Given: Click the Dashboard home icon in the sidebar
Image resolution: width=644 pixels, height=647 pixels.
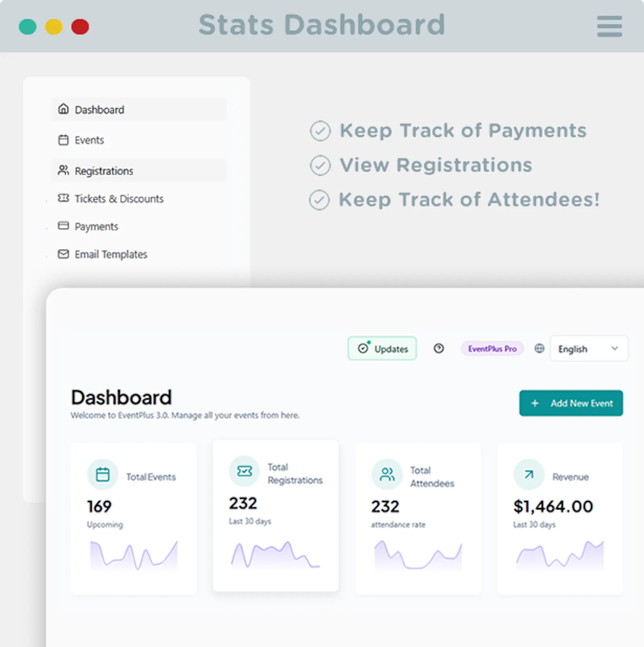Looking at the screenshot, I should [63, 109].
